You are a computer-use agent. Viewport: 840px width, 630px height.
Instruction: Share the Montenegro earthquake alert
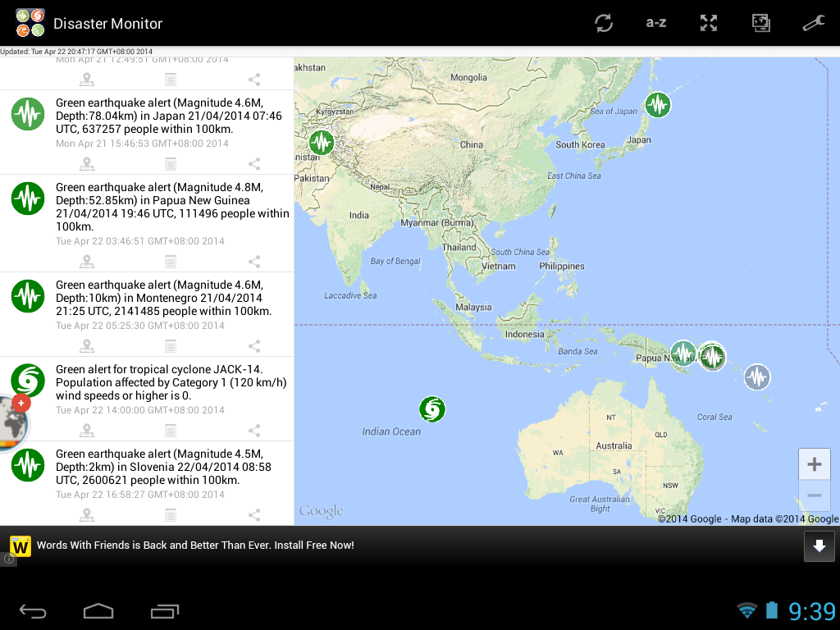[x=253, y=345]
